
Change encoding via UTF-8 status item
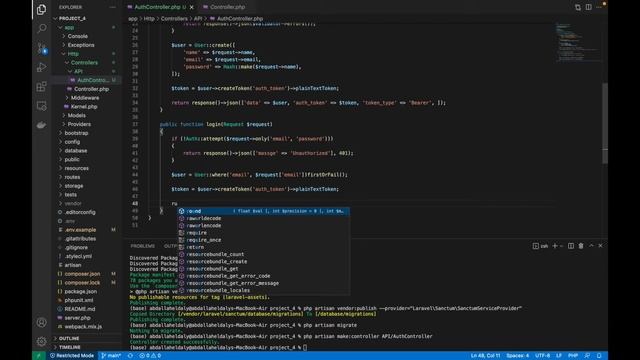click(542, 356)
